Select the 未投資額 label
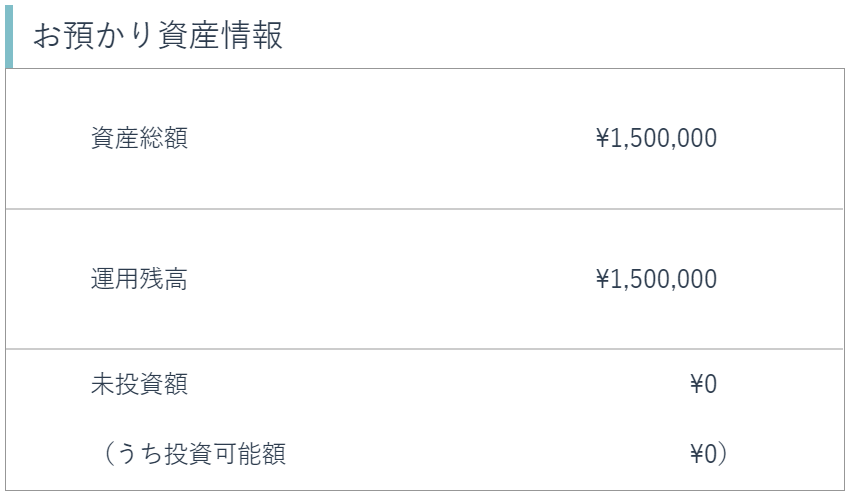Image resolution: width=851 pixels, height=497 pixels. pos(139,384)
